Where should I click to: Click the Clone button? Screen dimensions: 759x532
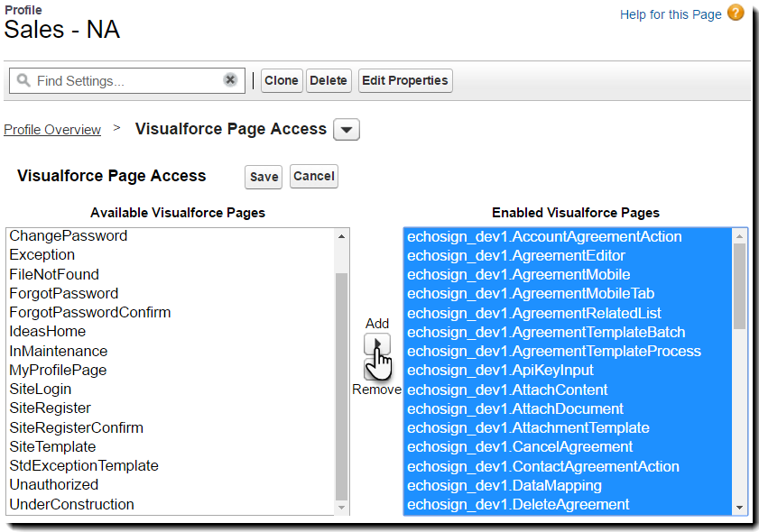click(282, 80)
